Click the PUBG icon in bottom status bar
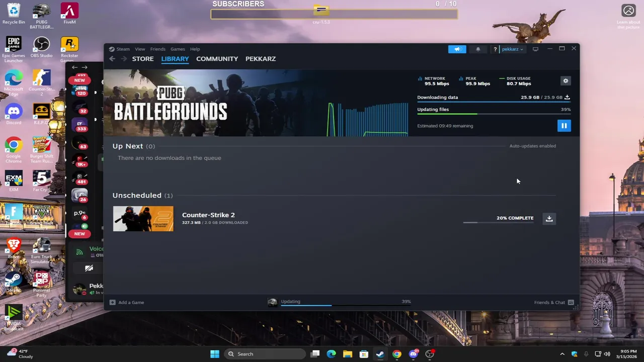Viewport: 644px width, 362px height. point(272,302)
